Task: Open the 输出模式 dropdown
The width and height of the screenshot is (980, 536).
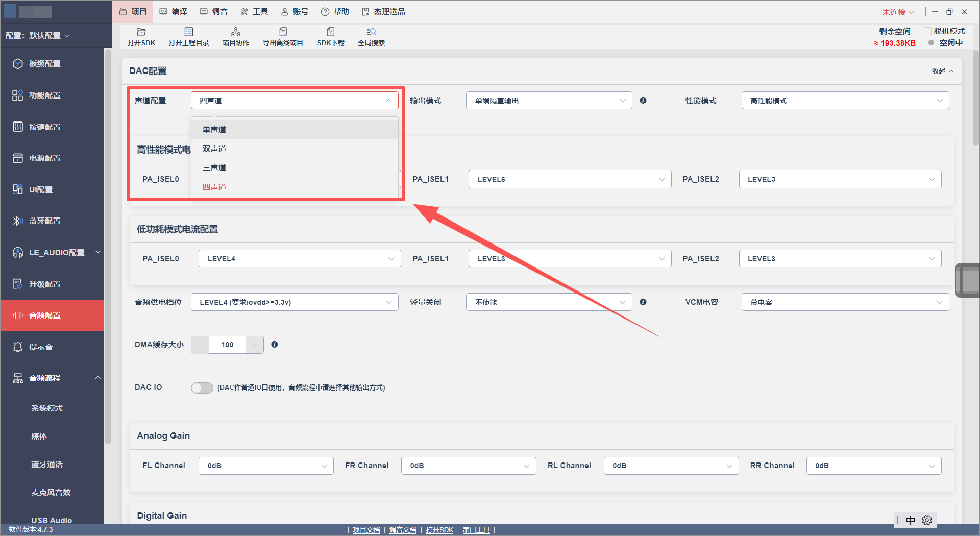Action: tap(549, 101)
